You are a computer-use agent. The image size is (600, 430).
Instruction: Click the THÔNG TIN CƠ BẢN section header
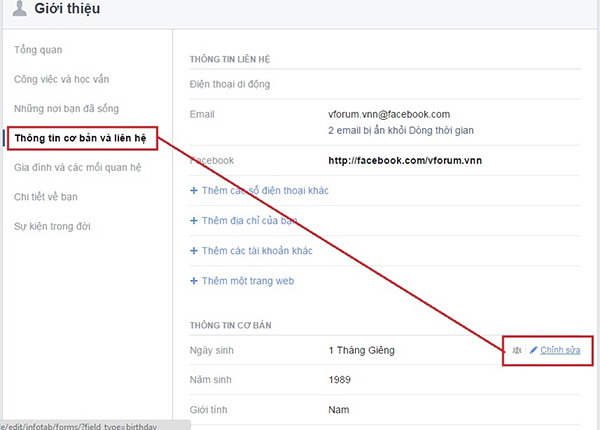pyautogui.click(x=231, y=326)
